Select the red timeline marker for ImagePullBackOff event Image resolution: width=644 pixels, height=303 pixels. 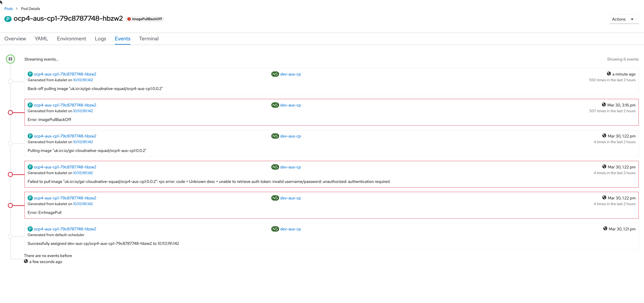point(10,112)
